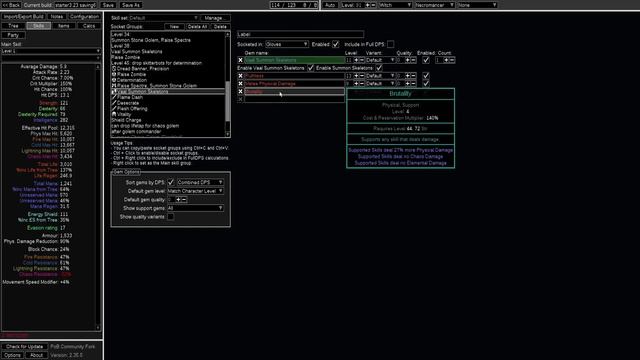Decrease character level with minus button

click(x=373, y=5)
